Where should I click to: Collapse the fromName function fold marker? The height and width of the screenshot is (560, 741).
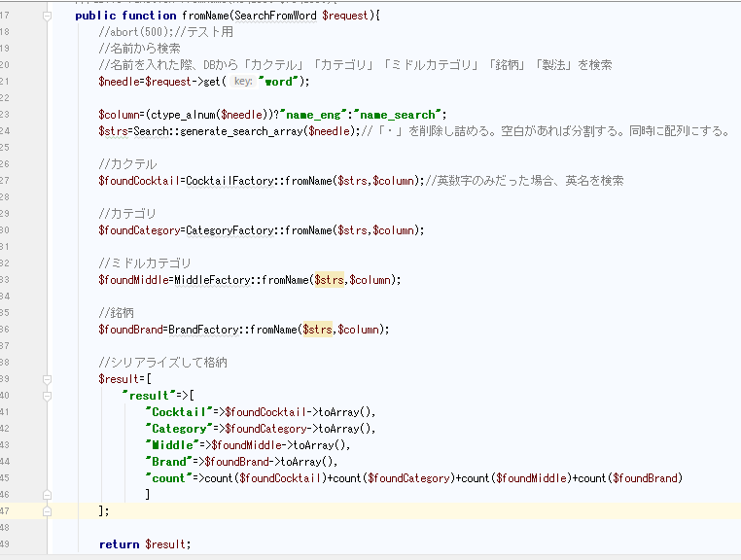coord(48,17)
